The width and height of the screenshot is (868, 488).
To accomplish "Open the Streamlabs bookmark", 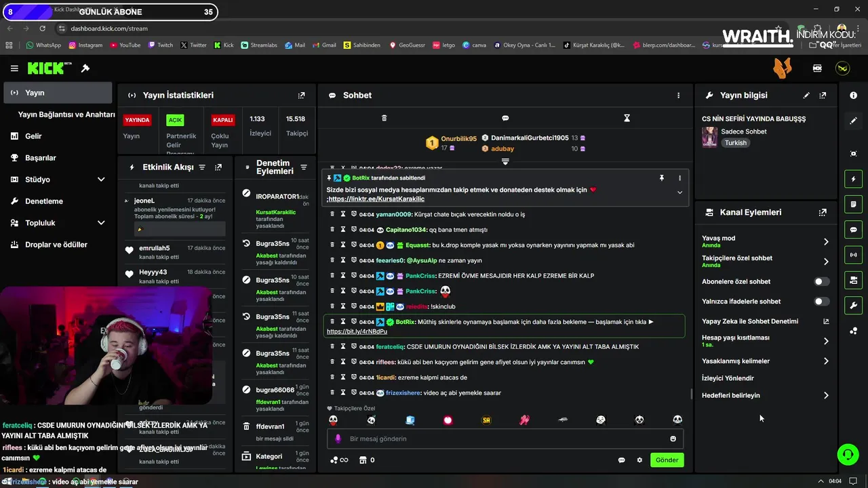I will 258,45.
